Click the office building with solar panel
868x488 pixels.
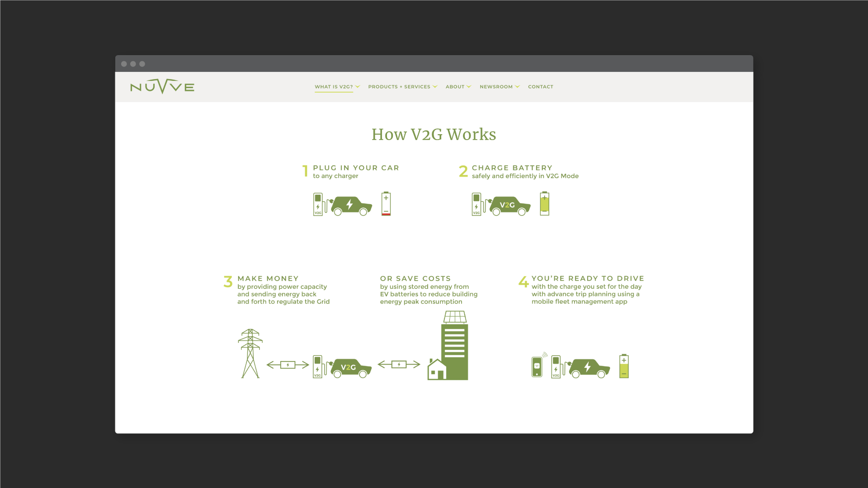[455, 345]
